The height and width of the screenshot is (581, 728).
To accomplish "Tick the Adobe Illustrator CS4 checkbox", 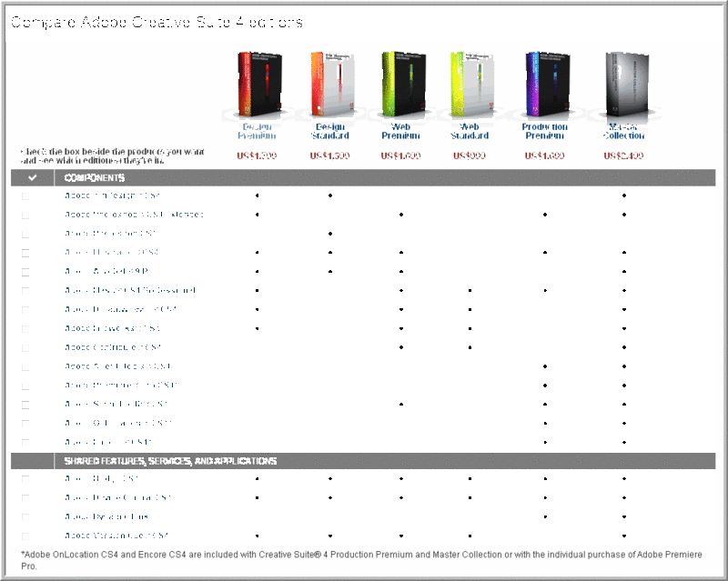I will click(25, 253).
